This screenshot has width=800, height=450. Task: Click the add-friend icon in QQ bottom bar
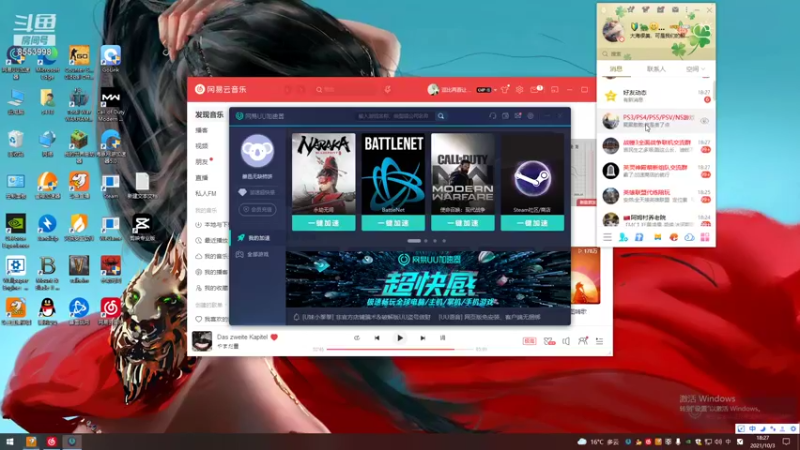623,237
